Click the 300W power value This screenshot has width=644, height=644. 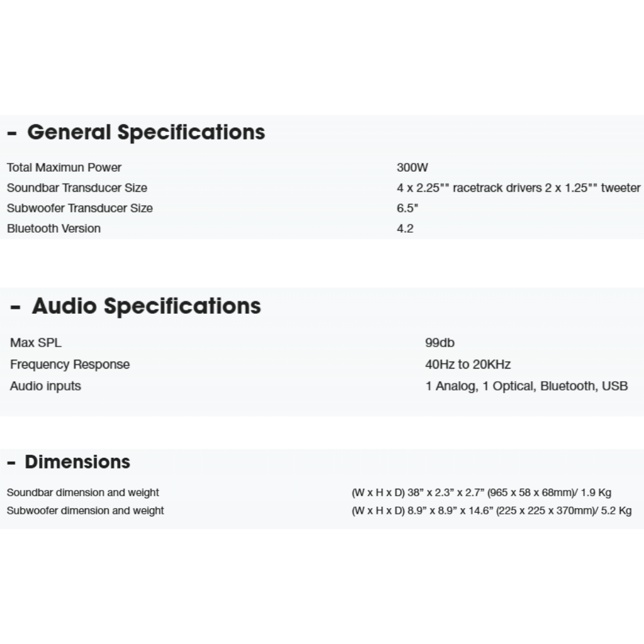413,167
